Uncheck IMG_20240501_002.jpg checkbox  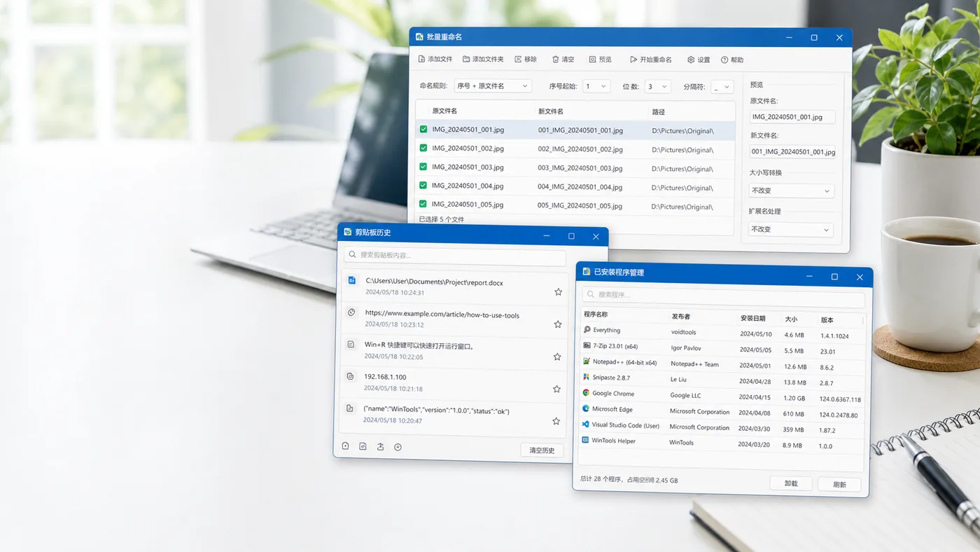coord(423,148)
